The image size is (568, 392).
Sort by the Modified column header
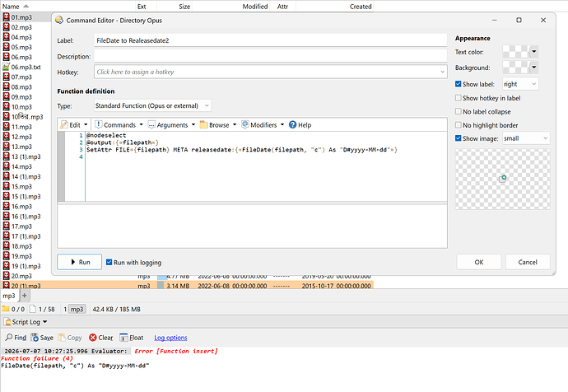230,6
